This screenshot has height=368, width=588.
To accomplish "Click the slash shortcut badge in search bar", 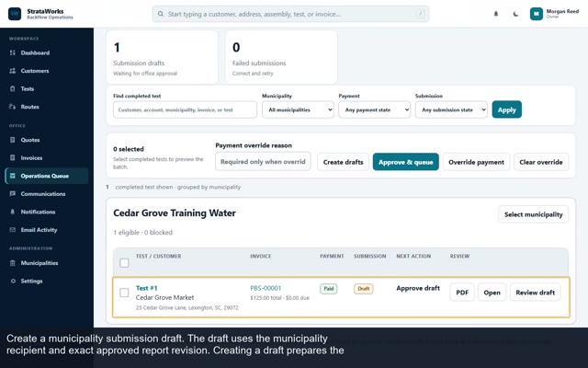I will 421,14.
